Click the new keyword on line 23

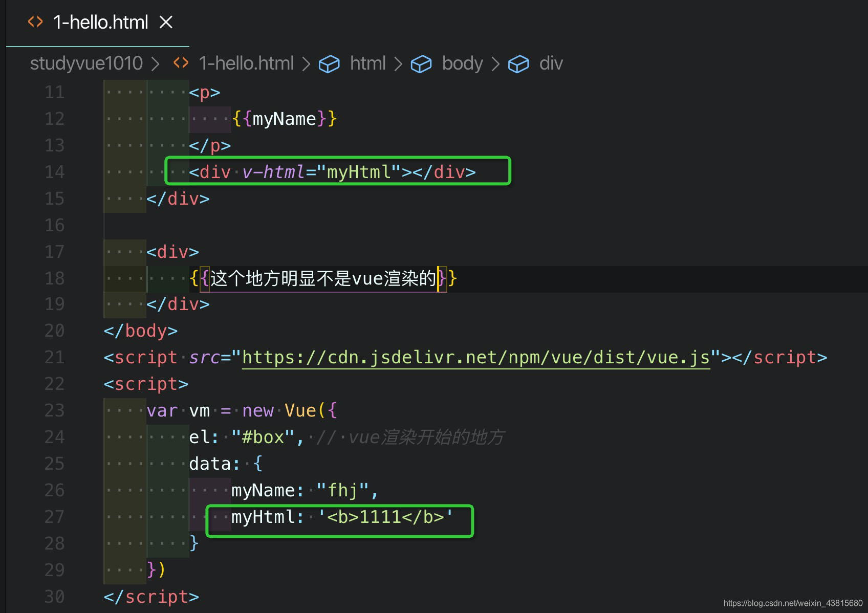click(258, 410)
